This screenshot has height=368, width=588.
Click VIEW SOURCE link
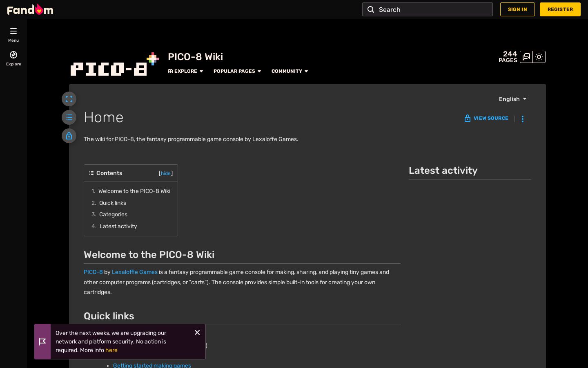click(486, 118)
